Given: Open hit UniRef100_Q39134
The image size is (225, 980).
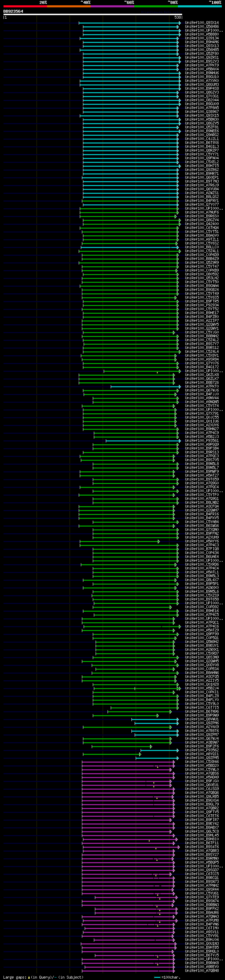Looking at the screenshot, I should coord(202,38).
